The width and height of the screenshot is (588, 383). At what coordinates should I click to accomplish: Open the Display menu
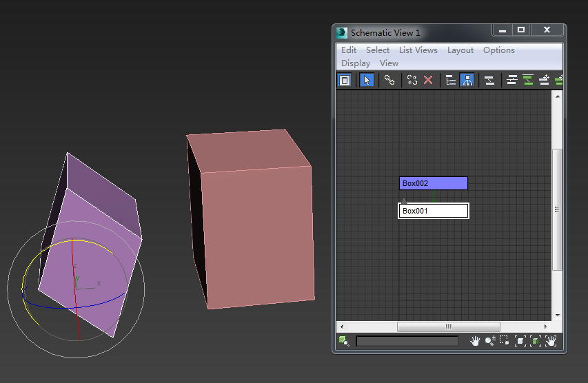click(x=356, y=63)
